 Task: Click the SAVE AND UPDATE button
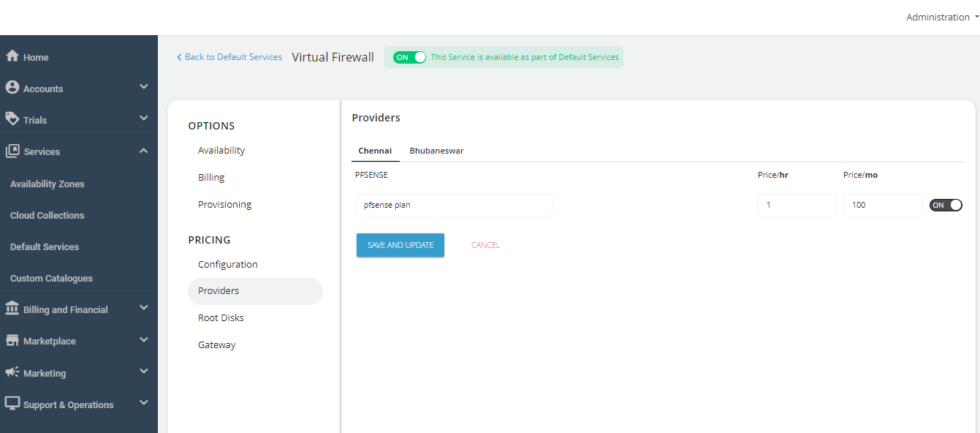coord(400,245)
